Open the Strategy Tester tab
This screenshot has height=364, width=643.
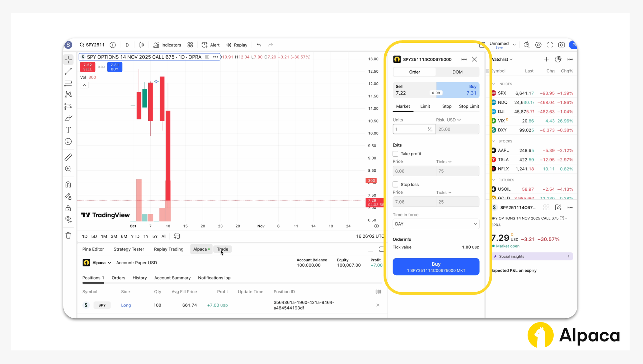(129, 249)
